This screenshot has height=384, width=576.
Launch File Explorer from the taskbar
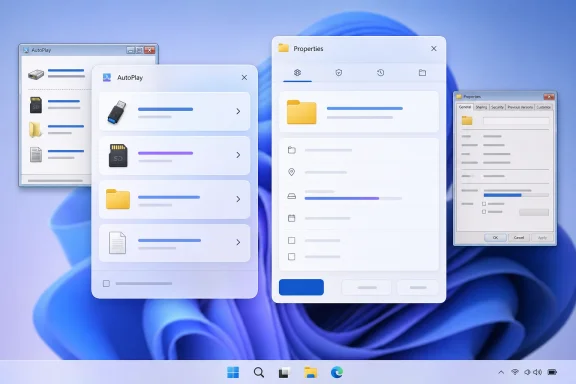pyautogui.click(x=310, y=372)
